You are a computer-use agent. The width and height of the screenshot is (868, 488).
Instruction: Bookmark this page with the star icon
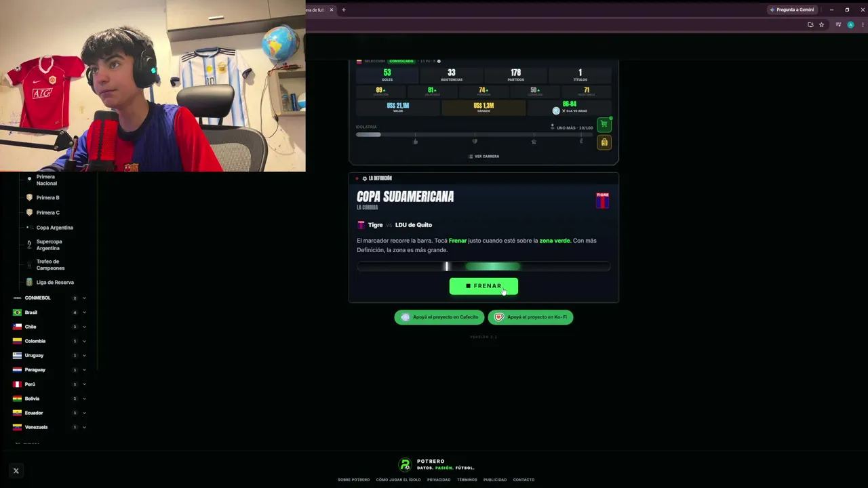[821, 24]
